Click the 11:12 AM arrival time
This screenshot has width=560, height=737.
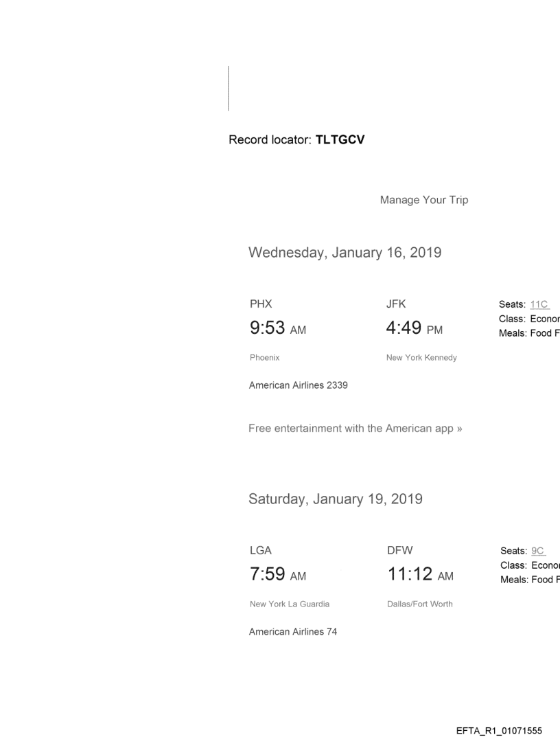click(420, 575)
